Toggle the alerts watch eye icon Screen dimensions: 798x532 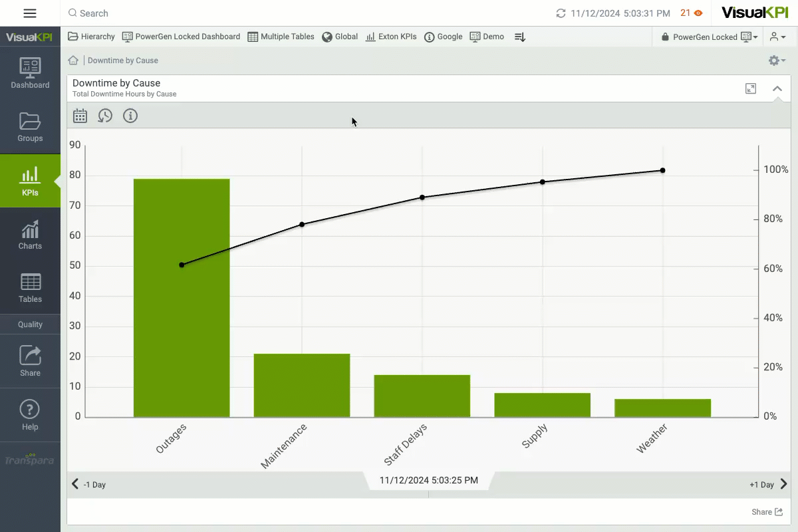pyautogui.click(x=698, y=13)
